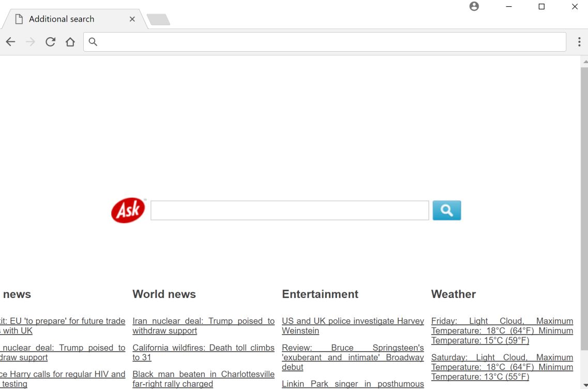Screen dimensions: 588x389
Task: Open Black man beaten in Charlottesville story
Action: pyautogui.click(x=203, y=379)
